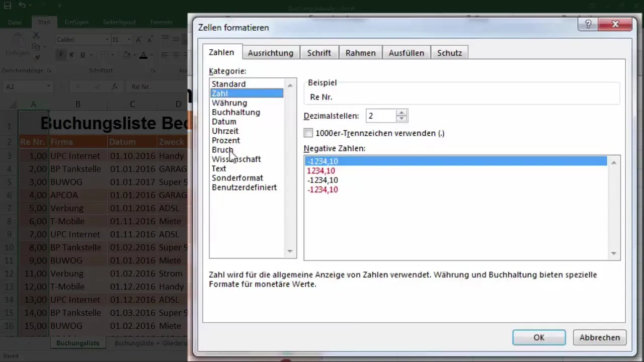
Task: Open the Datei ribbon tab
Action: pos(15,22)
